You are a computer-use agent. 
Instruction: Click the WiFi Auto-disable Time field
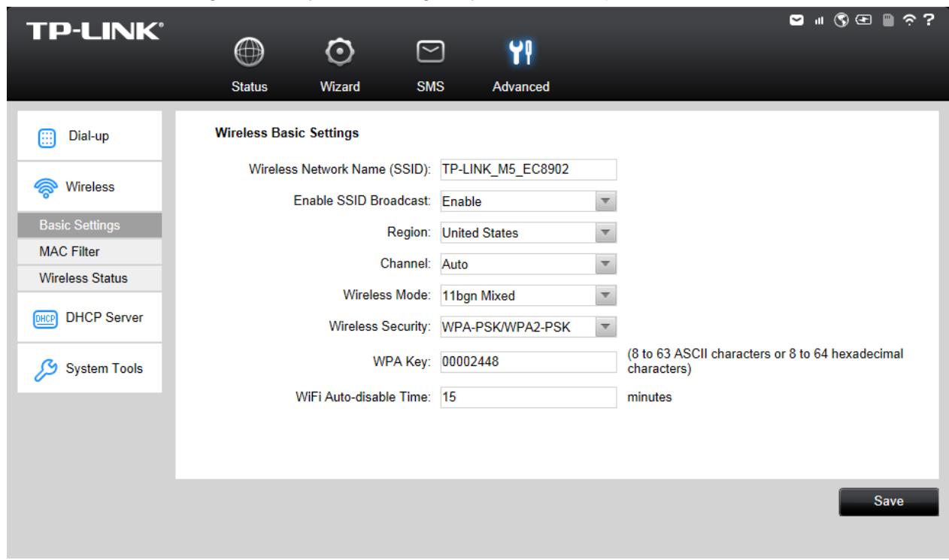(528, 398)
